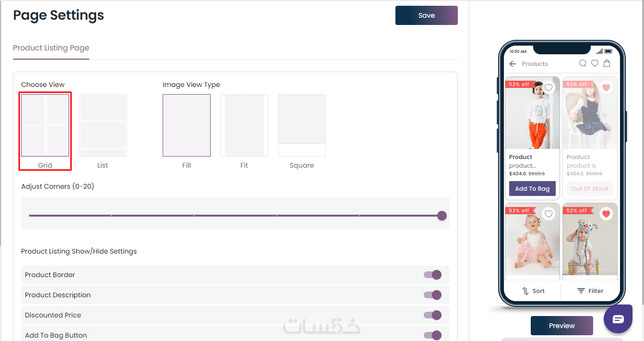
Task: Click 52% off badge on first product
Action: tap(520, 84)
